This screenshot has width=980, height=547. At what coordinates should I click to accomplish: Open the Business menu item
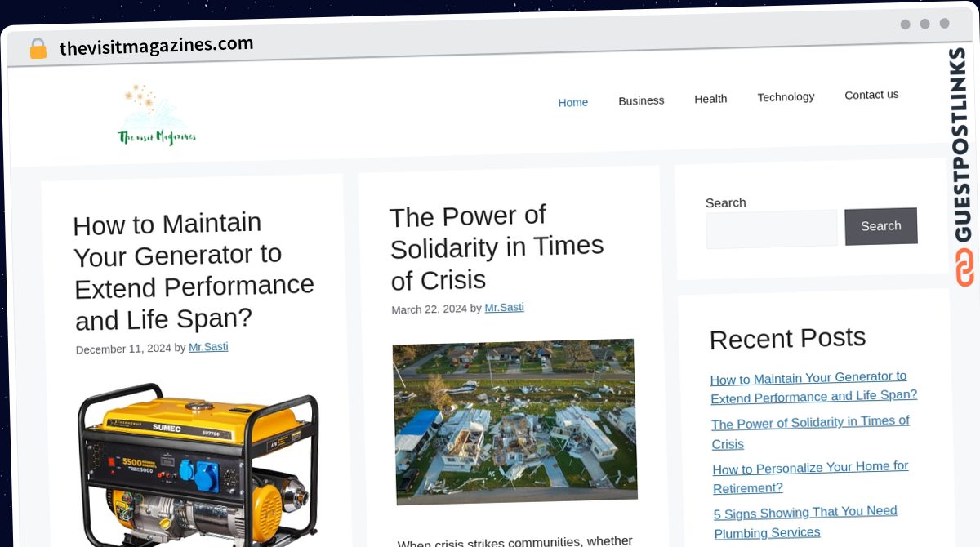(641, 100)
